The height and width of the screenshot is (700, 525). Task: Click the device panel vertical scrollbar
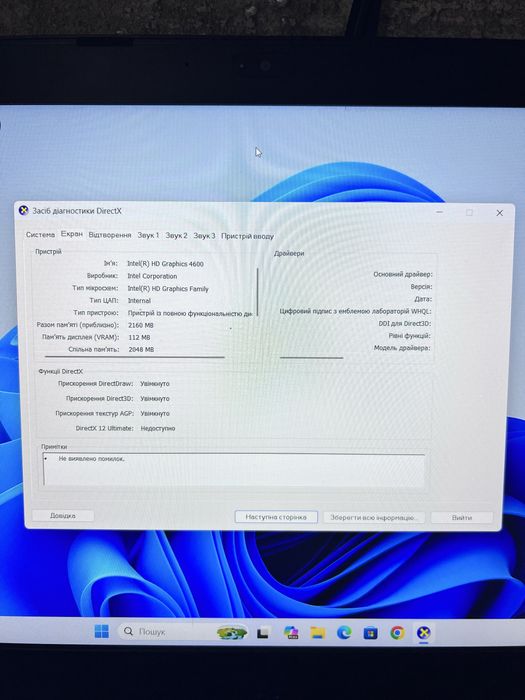click(258, 291)
